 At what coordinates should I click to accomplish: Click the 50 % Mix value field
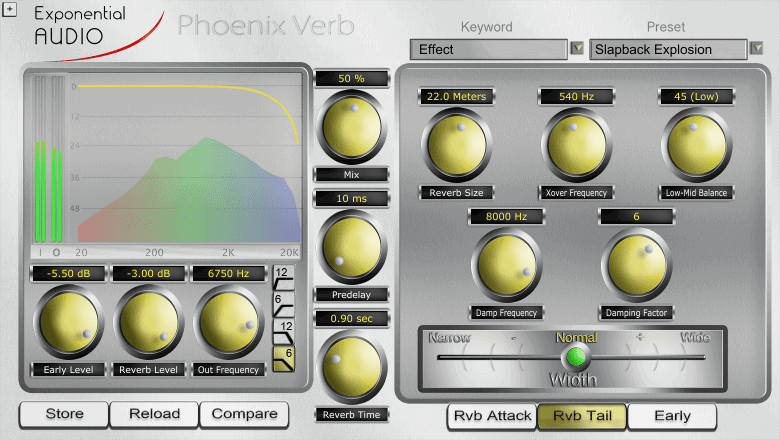(352, 79)
